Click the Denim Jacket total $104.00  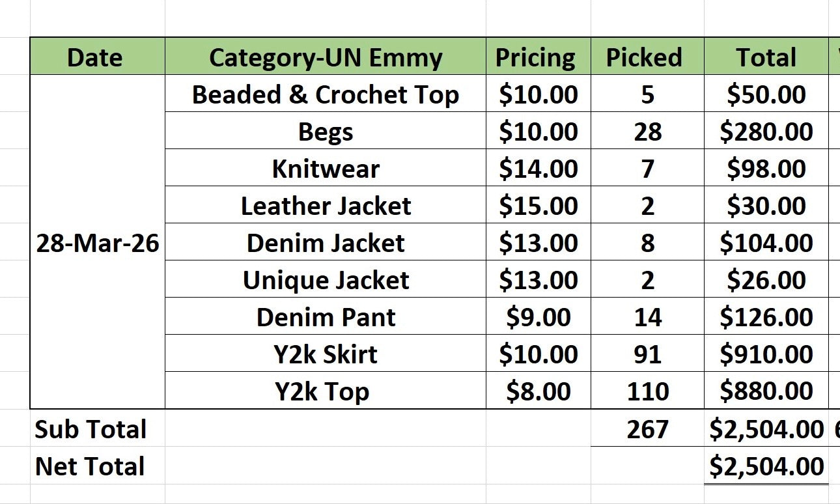coord(766,242)
